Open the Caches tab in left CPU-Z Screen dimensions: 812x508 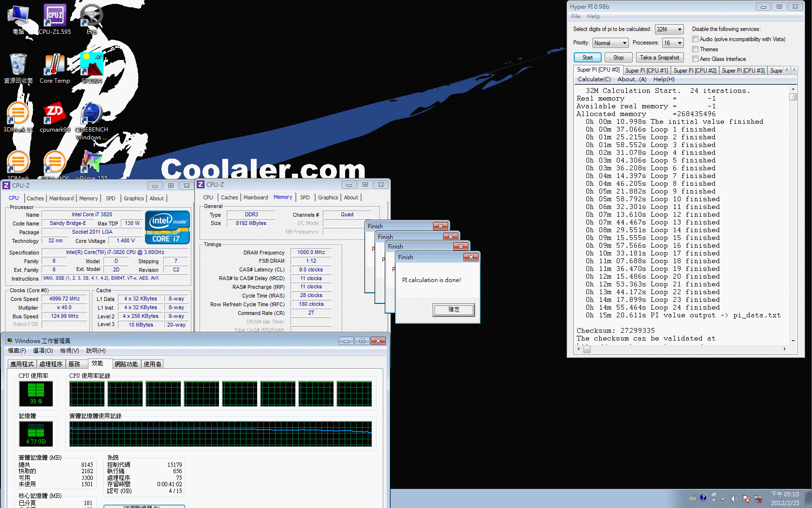(35, 198)
